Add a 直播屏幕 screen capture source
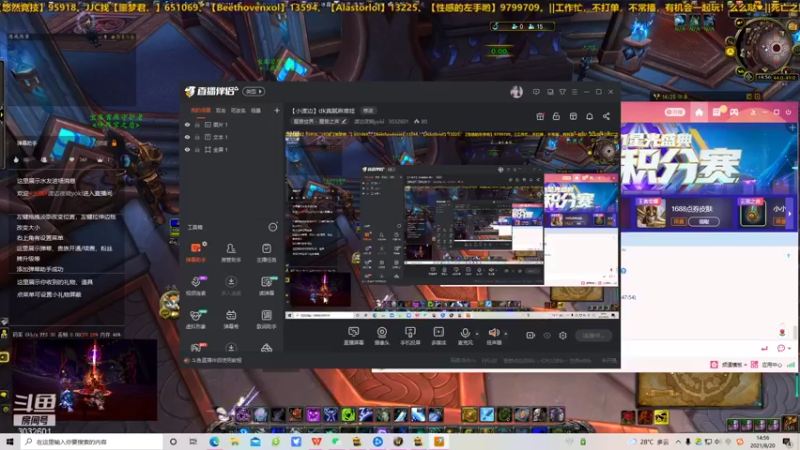This screenshot has height=450, width=800. coord(354,336)
